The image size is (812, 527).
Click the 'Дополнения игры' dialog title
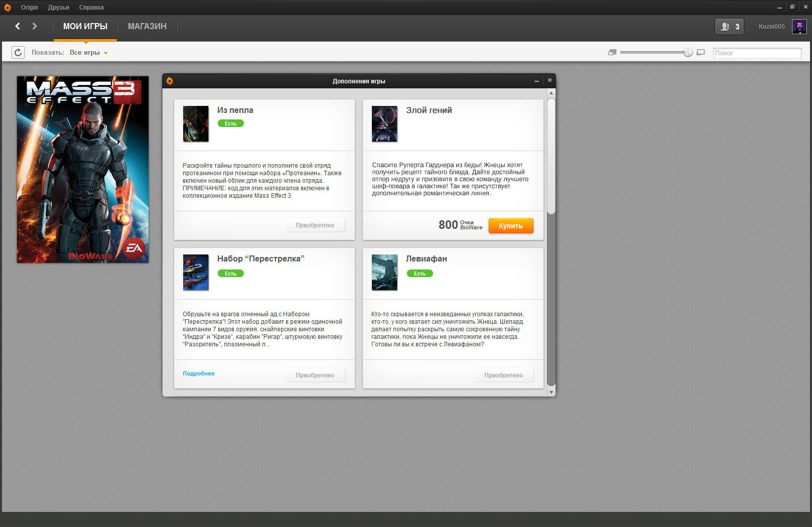[359, 81]
